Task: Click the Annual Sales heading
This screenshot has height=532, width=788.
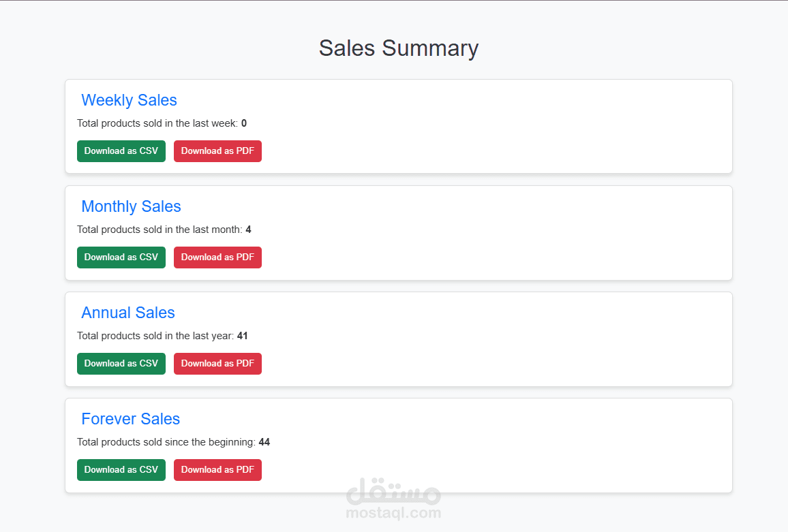Action: [128, 313]
